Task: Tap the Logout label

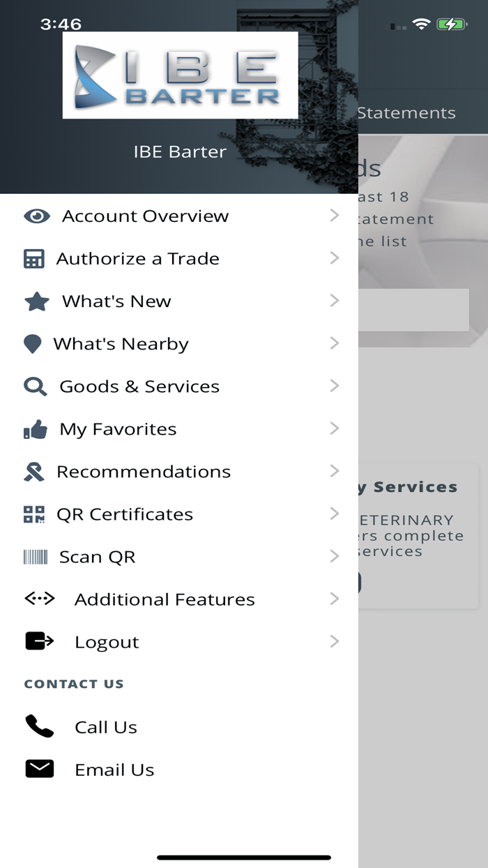Action: click(x=107, y=642)
